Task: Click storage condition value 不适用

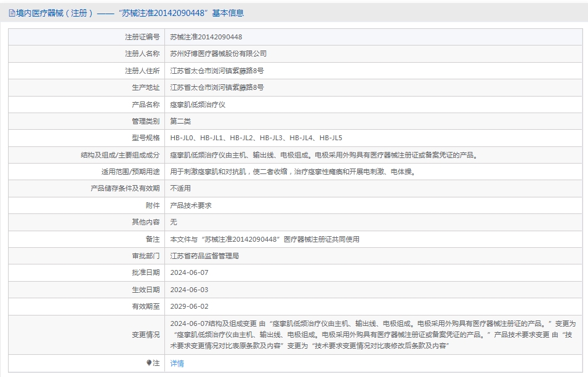Action: [x=180, y=188]
